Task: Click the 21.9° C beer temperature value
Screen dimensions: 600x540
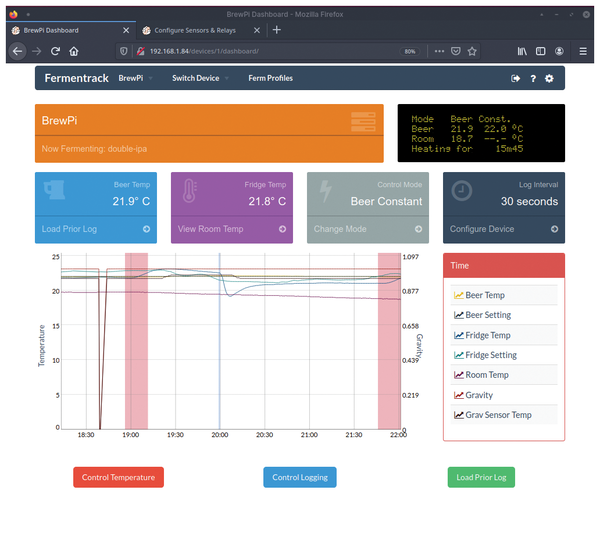Action: (x=131, y=202)
